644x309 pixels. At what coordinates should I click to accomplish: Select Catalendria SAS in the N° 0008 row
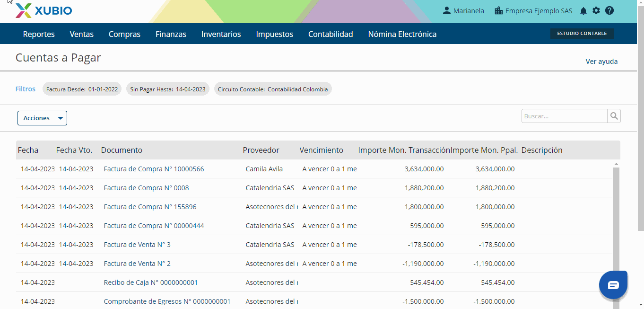click(270, 188)
